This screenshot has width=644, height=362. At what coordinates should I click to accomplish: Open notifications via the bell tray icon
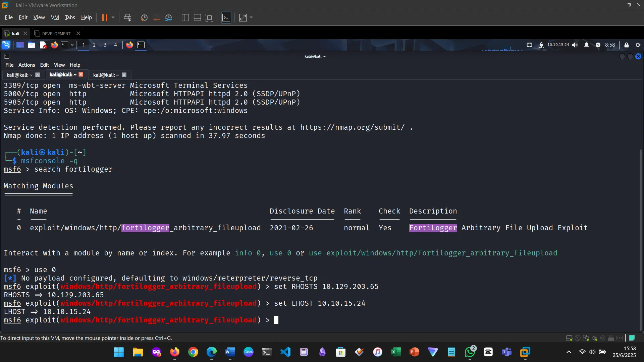pos(587,45)
